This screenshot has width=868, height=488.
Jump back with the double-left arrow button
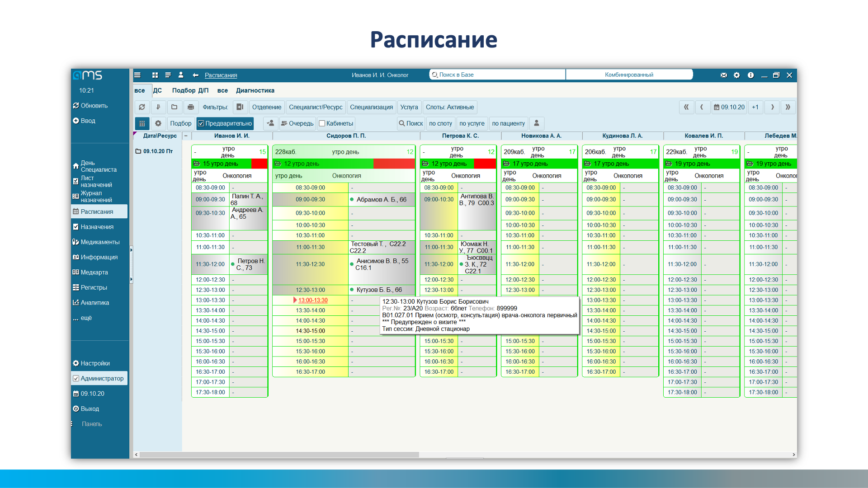[686, 107]
